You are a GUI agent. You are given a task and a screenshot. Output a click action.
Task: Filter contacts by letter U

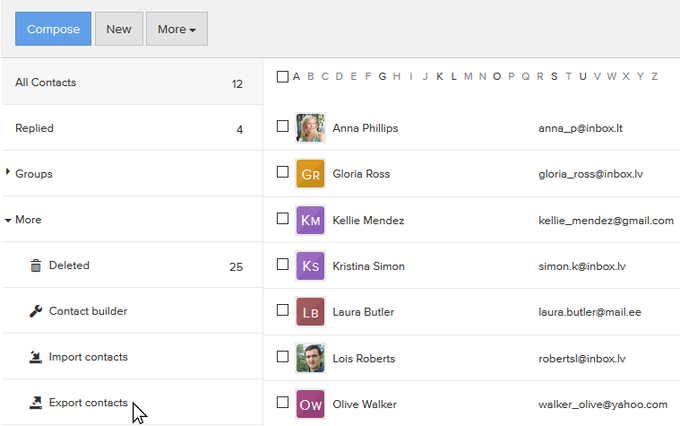coord(583,77)
